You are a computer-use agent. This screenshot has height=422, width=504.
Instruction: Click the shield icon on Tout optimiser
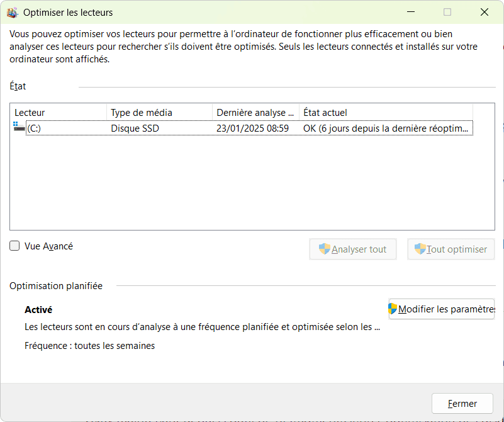[x=420, y=249]
